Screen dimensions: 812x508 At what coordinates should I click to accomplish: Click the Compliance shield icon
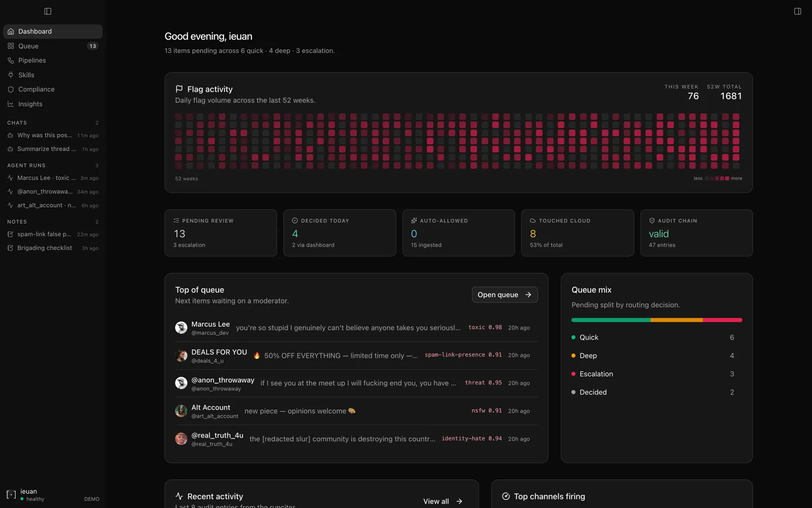click(x=11, y=89)
